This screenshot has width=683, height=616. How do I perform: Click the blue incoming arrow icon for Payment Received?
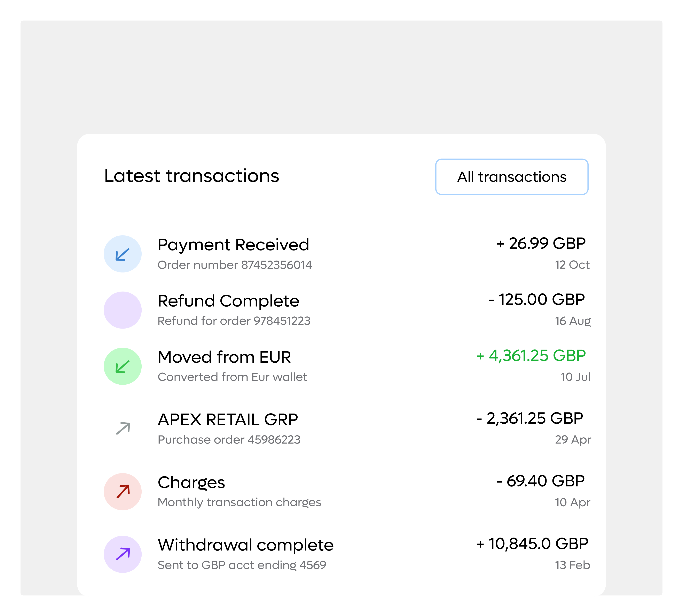[x=123, y=254]
